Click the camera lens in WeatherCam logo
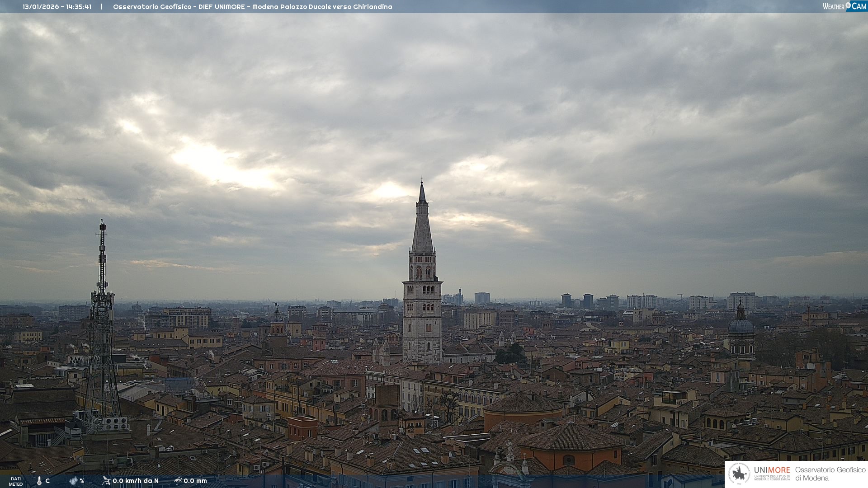868x488 pixels. (848, 5)
